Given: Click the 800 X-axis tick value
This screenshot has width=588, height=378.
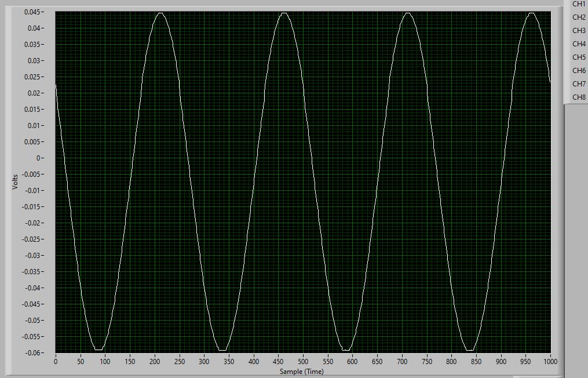Looking at the screenshot, I should [x=451, y=362].
